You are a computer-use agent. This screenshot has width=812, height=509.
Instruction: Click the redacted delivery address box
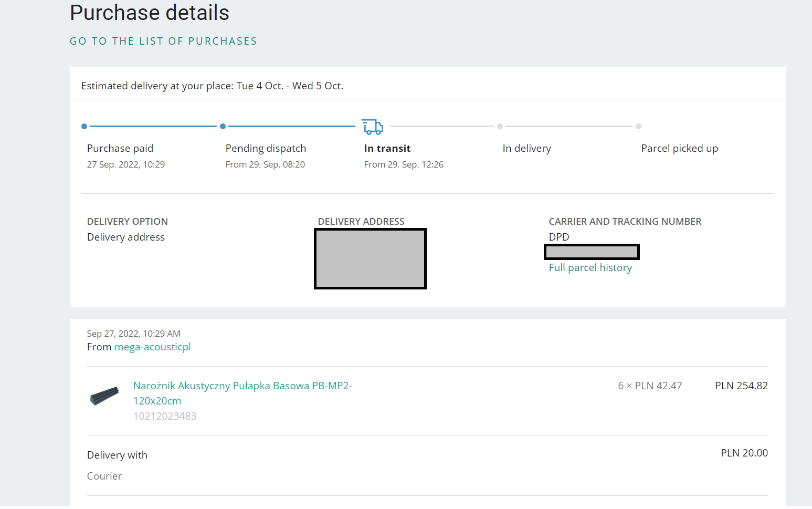point(370,258)
